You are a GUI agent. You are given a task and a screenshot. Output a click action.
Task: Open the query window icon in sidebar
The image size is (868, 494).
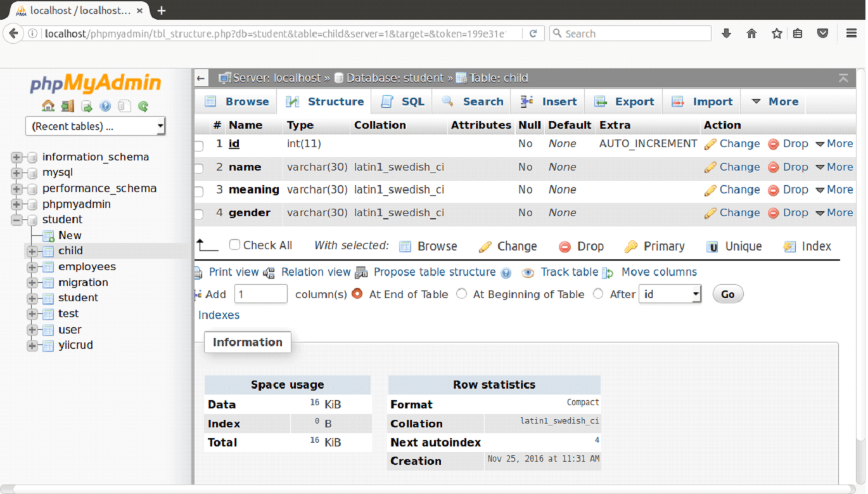[87, 106]
